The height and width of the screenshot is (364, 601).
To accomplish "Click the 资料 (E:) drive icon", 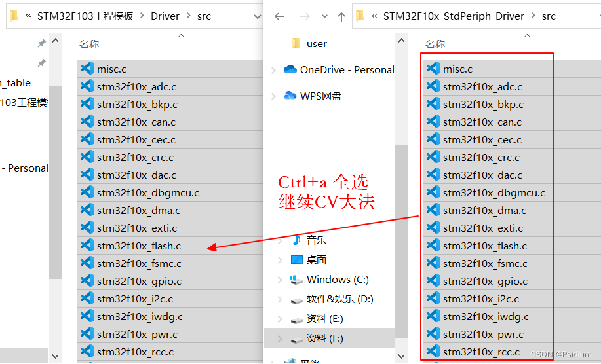I will [x=297, y=320].
